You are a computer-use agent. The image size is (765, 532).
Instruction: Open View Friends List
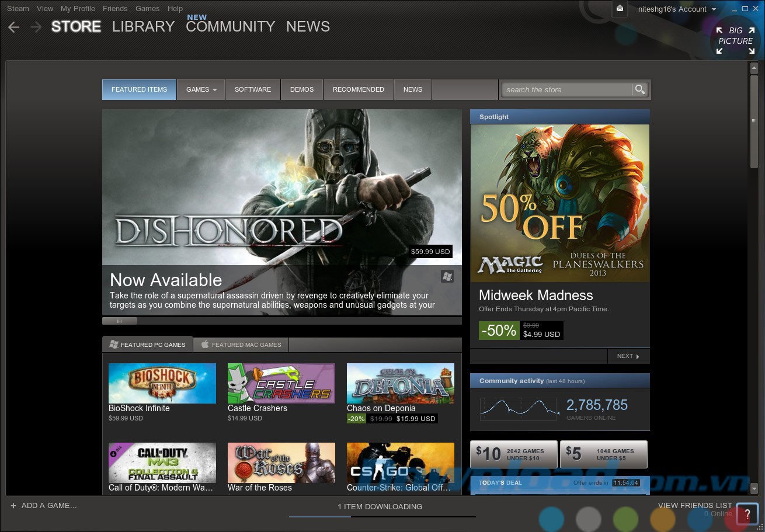(694, 505)
